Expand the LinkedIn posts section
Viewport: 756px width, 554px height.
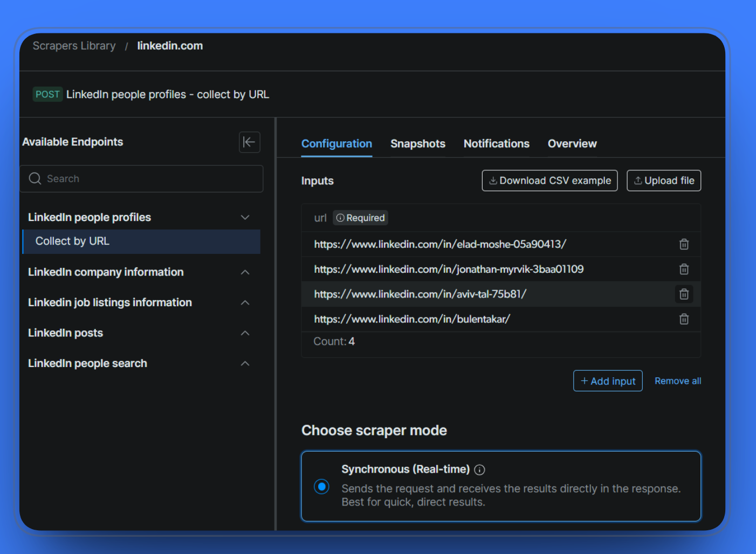coord(245,333)
